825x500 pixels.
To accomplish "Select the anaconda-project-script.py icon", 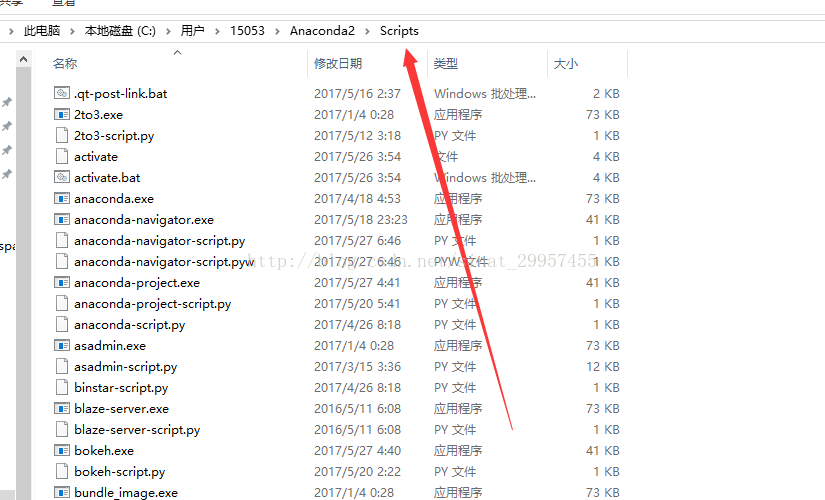I will pos(62,304).
